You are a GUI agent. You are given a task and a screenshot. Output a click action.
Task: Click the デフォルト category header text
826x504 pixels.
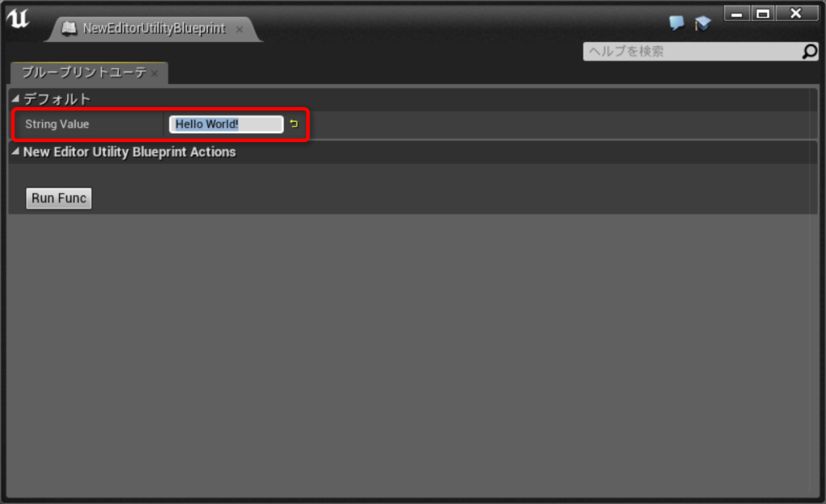(x=57, y=98)
